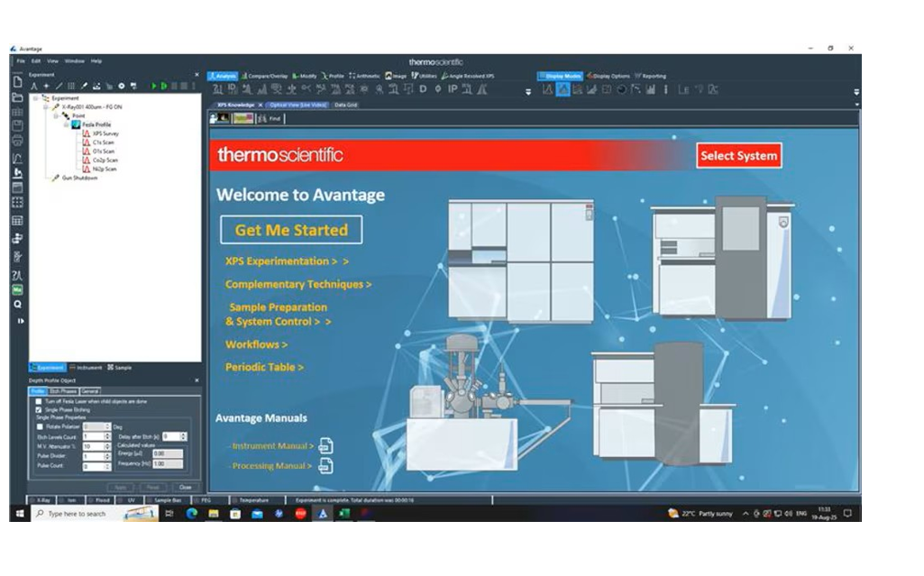Open Display Options from the toolbar
Screen dimensions: 924x576
(608, 77)
